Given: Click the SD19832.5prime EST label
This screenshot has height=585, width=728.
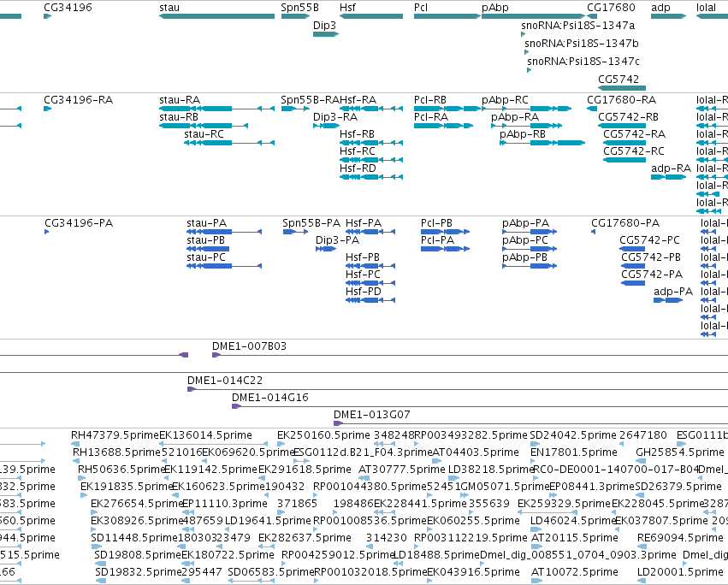Looking at the screenshot, I should 139,571.
